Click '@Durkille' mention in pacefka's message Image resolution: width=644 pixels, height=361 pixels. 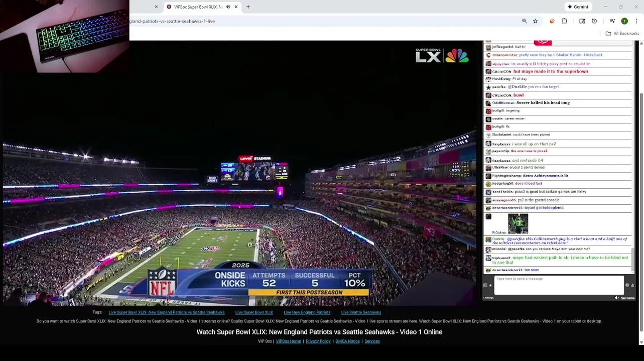[x=517, y=87]
